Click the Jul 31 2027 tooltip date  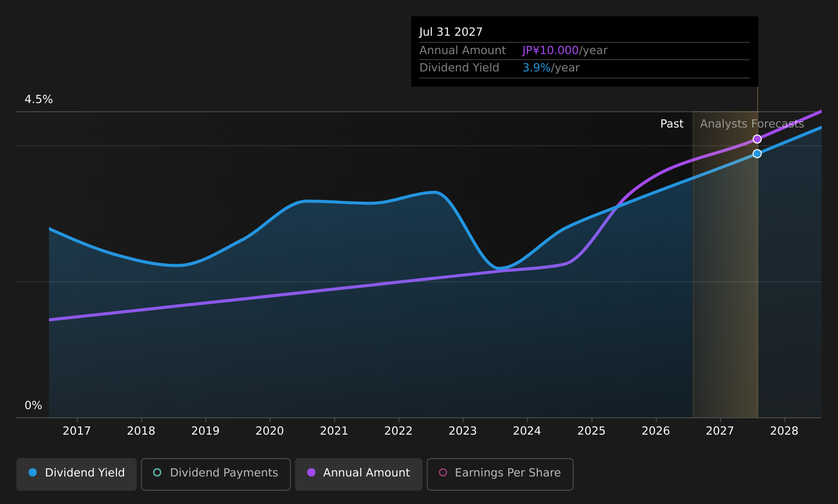pyautogui.click(x=451, y=32)
